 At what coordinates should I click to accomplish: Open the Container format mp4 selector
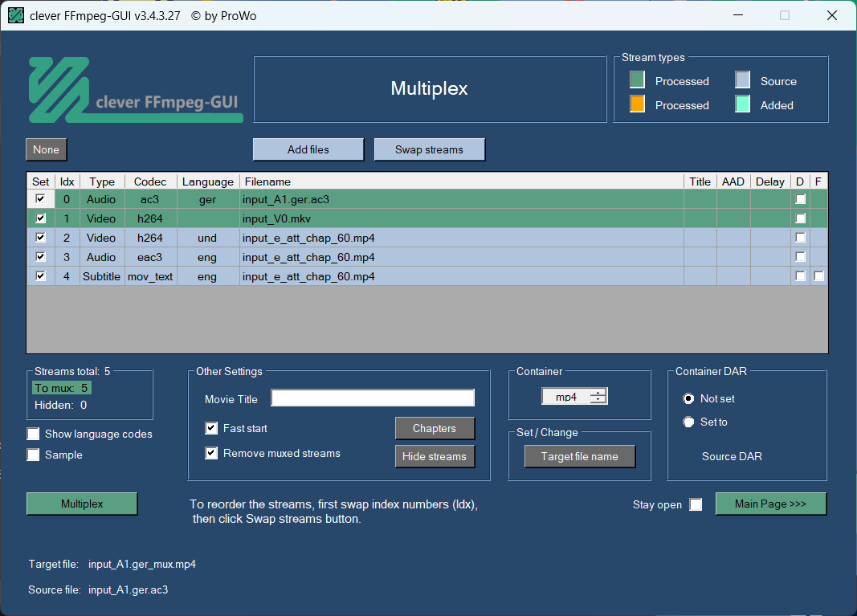(566, 397)
